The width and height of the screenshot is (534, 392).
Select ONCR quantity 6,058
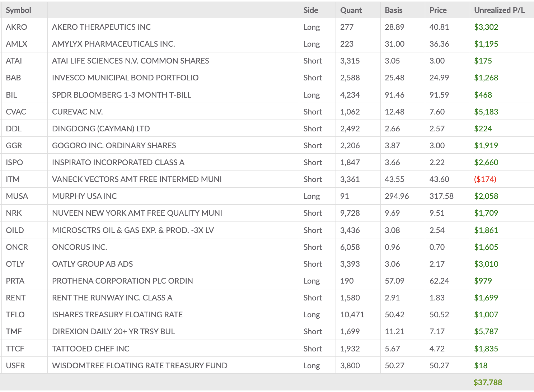[x=350, y=247]
